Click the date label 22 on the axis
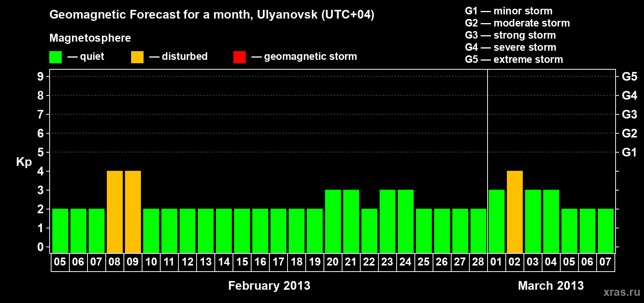Image resolution: width=644 pixels, height=303 pixels. pyautogui.click(x=369, y=262)
